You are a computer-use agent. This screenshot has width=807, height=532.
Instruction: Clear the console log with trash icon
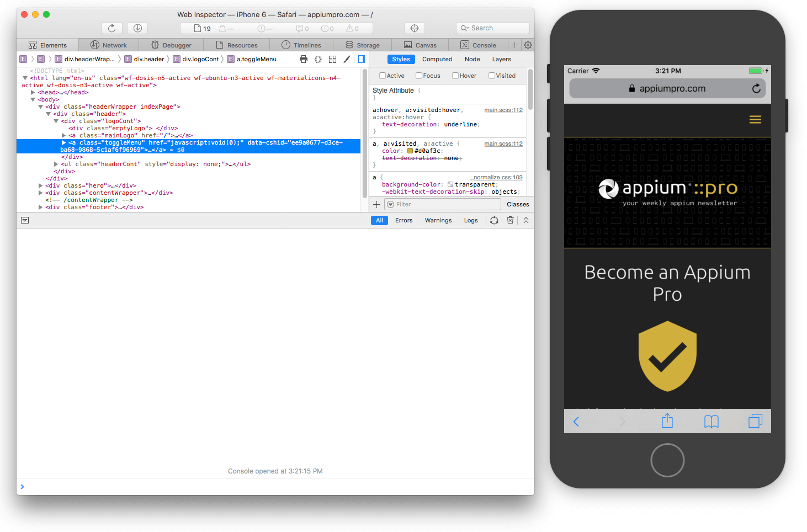tap(510, 220)
